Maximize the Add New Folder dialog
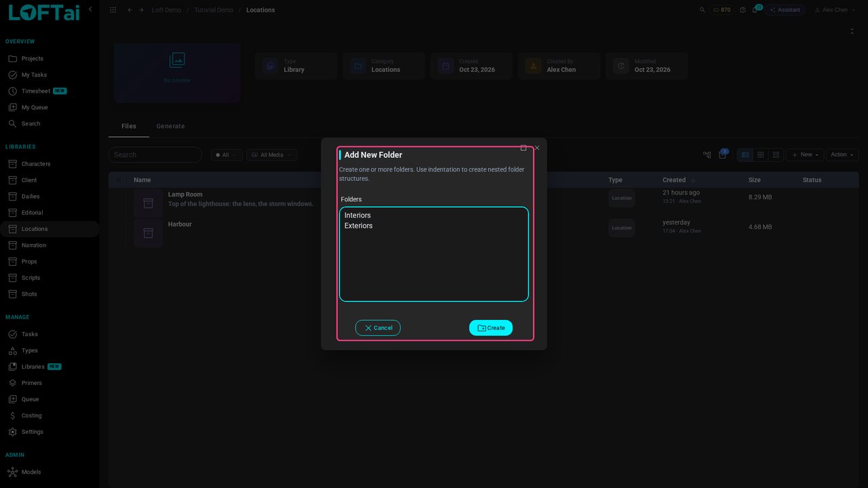Screen dimensions: 868x488 (524, 148)
